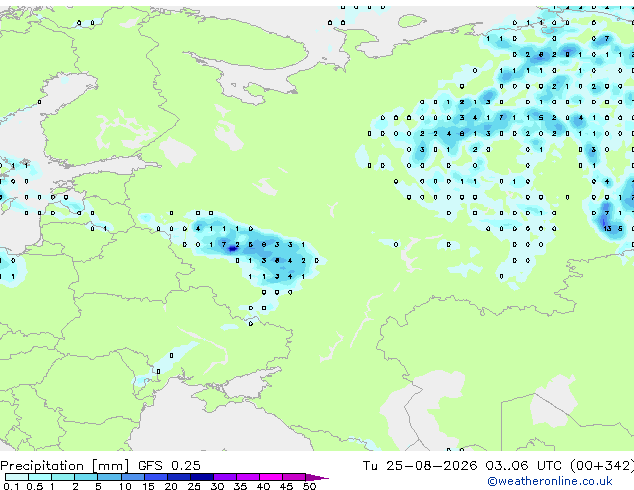
Task: Click the 0.1–0.5 mm legend color swatch
Action: pos(17,477)
